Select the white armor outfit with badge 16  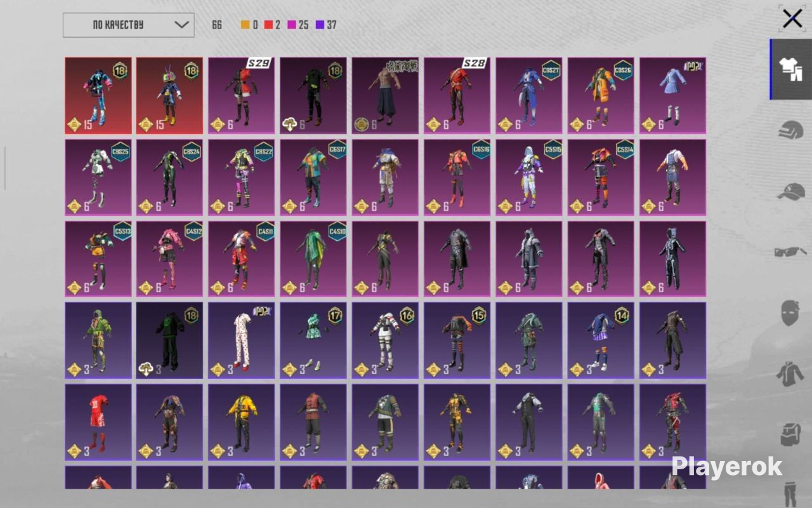(386, 340)
